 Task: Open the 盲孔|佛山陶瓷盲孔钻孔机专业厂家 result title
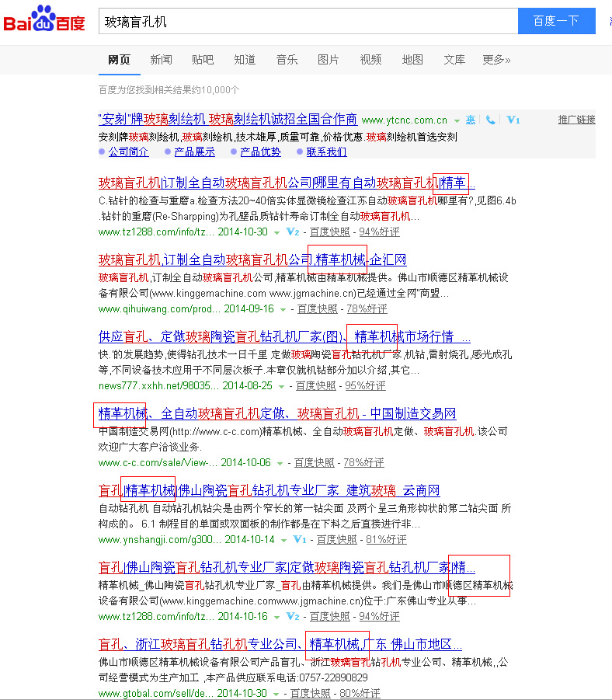(287, 567)
